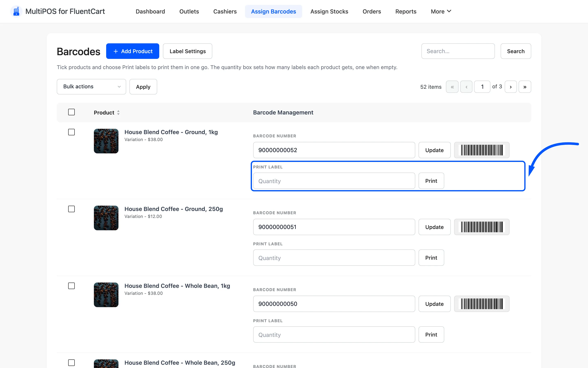Open the Dashboard tab
Viewport: 588px width, 368px height.
[150, 11]
